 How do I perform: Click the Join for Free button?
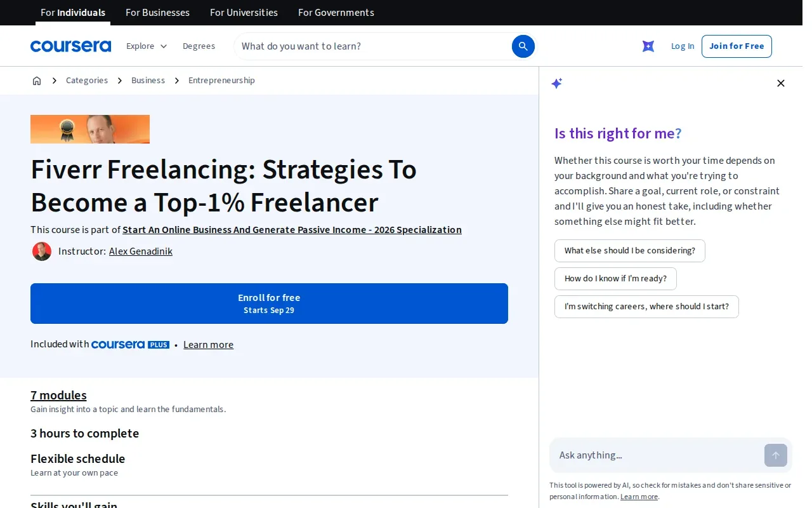pos(737,46)
